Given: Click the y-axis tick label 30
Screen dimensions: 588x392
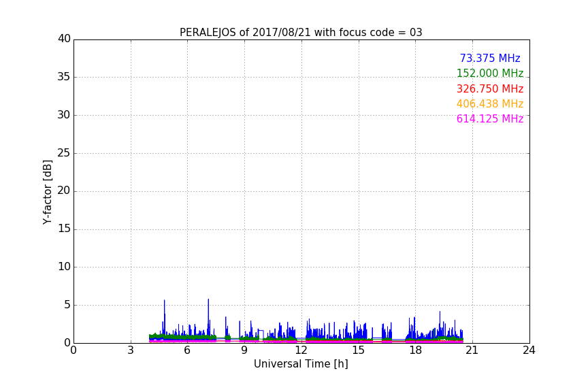Looking at the screenshot, I should (x=64, y=115).
